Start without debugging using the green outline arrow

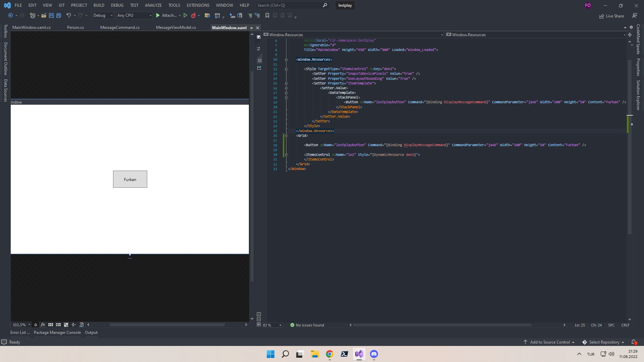tap(185, 15)
